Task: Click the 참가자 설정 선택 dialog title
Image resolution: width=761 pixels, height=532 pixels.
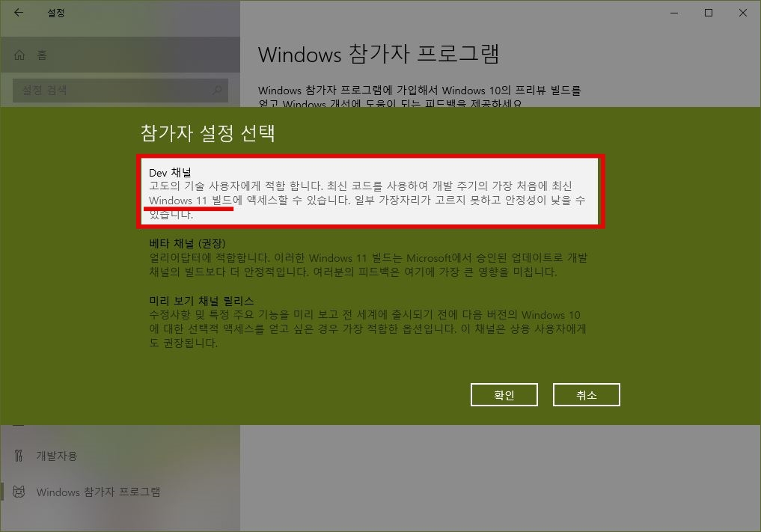Action: pyautogui.click(x=208, y=133)
